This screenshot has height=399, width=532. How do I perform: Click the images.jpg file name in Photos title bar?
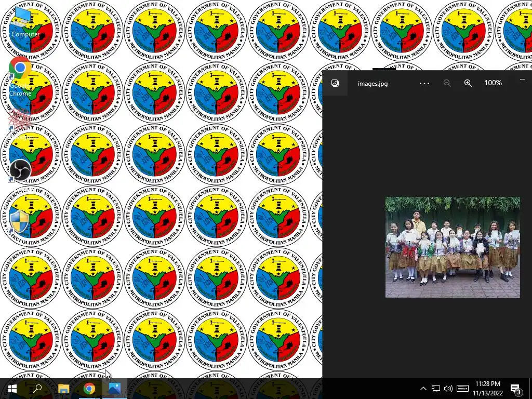point(373,84)
